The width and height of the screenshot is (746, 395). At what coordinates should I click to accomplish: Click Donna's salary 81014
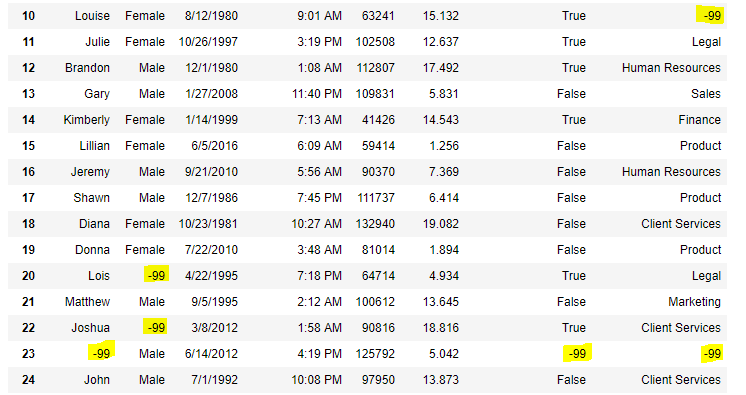[x=378, y=250]
